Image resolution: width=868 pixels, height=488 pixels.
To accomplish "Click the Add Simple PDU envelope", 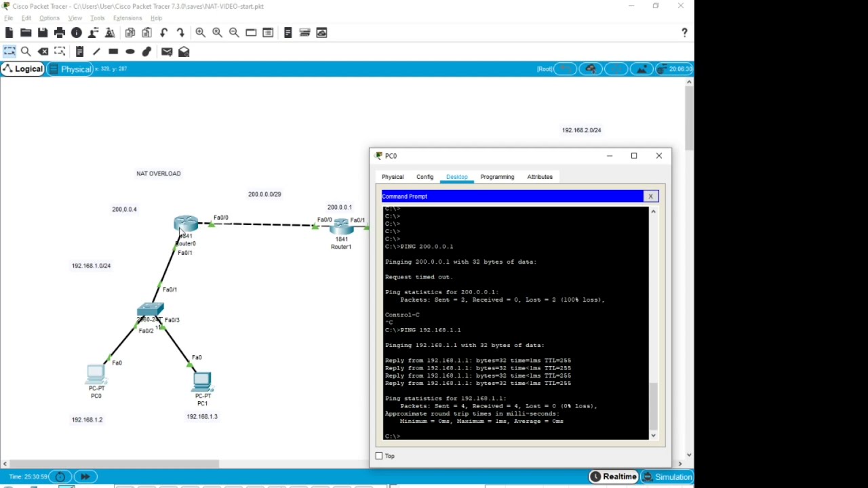I will pos(167,52).
